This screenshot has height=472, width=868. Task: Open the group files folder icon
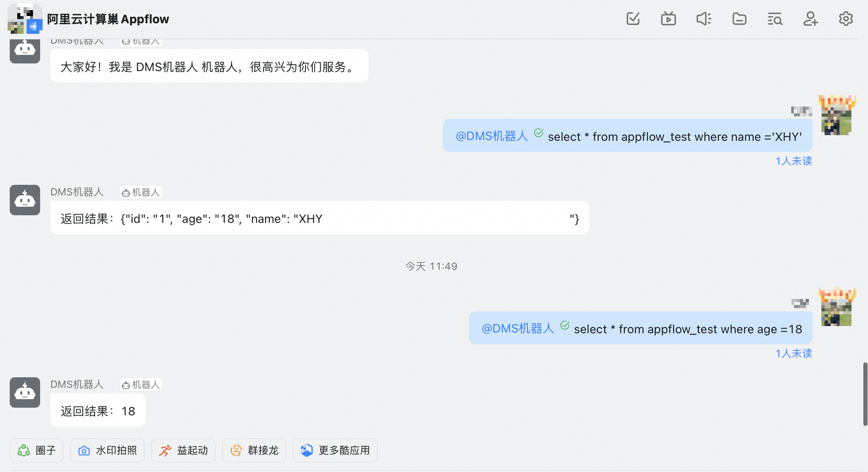(x=740, y=19)
